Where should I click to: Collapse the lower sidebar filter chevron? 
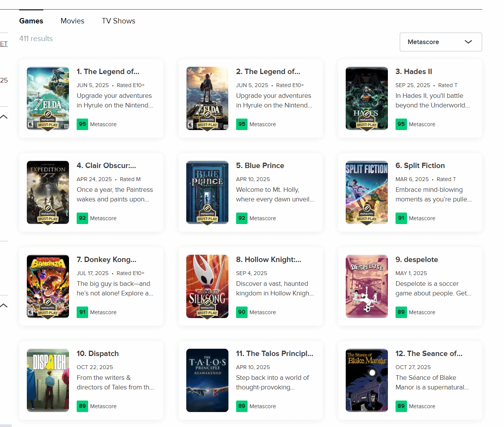click(x=4, y=305)
